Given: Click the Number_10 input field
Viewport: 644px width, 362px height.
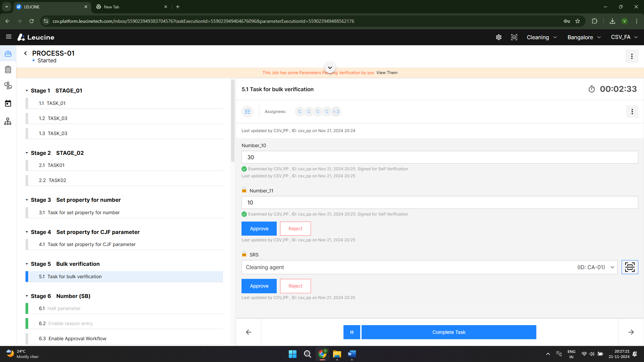Looking at the screenshot, I should [x=439, y=157].
